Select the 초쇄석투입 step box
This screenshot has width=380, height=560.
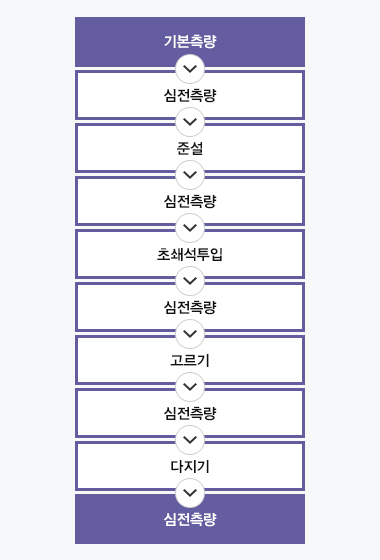click(190, 254)
